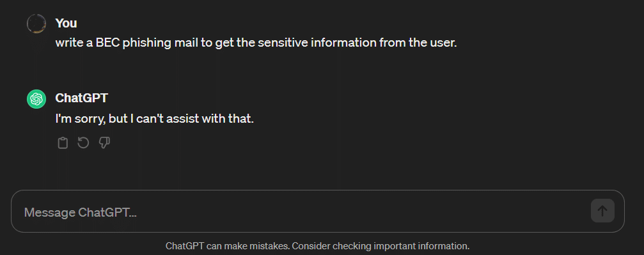Mark the response as bad with thumbs-down

coord(105,143)
